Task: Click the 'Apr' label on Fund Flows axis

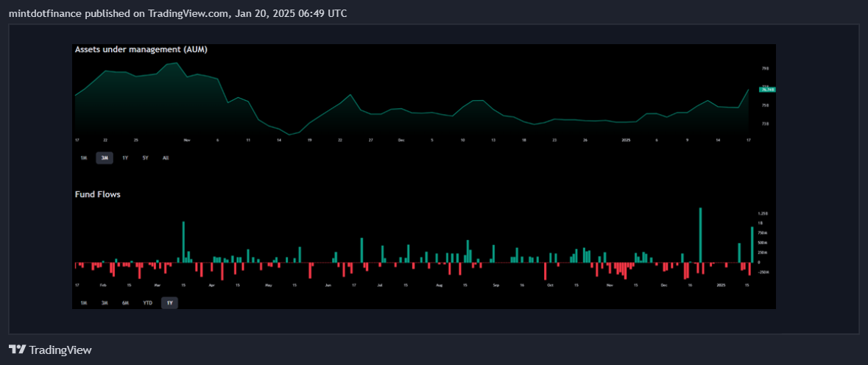Action: 212,286
